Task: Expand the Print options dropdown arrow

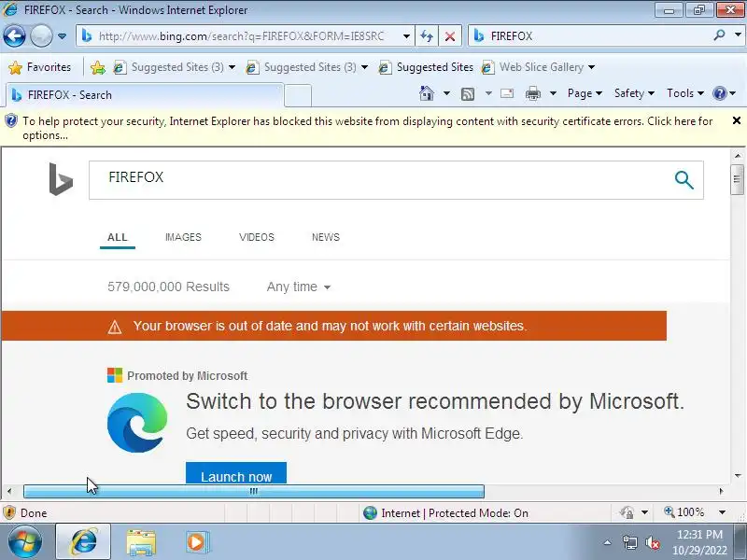Action: click(x=553, y=93)
